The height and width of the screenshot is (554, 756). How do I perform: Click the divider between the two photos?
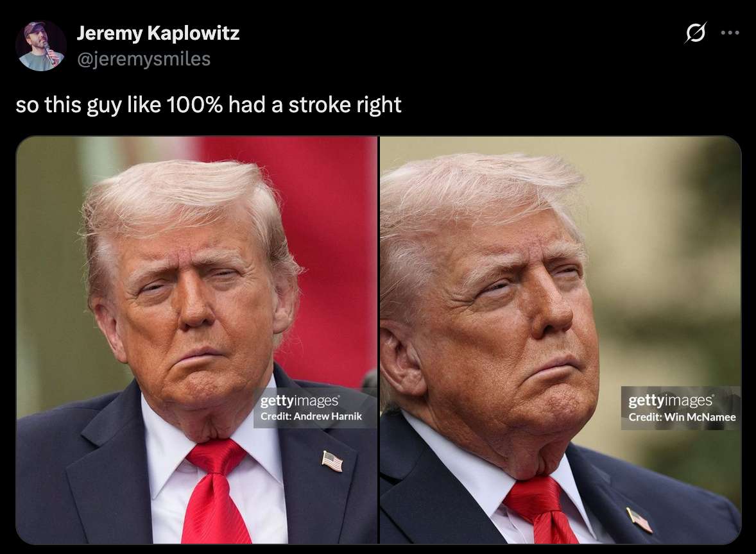coord(379,340)
